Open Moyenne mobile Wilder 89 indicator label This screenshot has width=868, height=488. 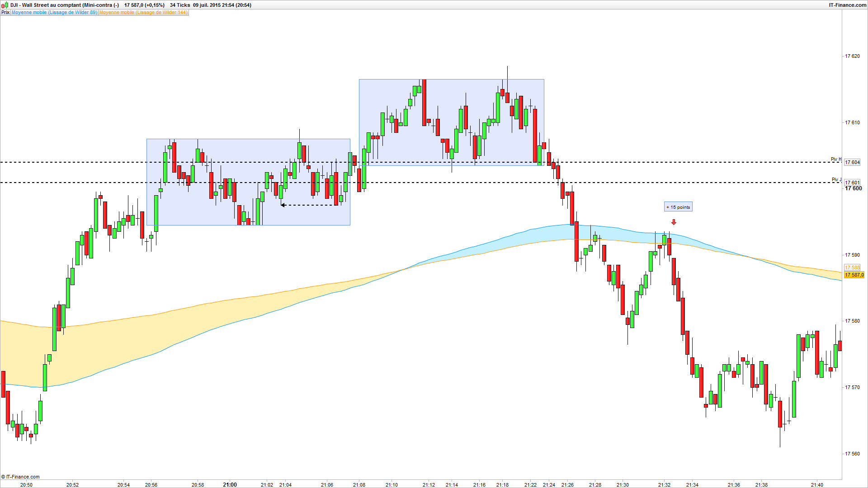tap(54, 13)
